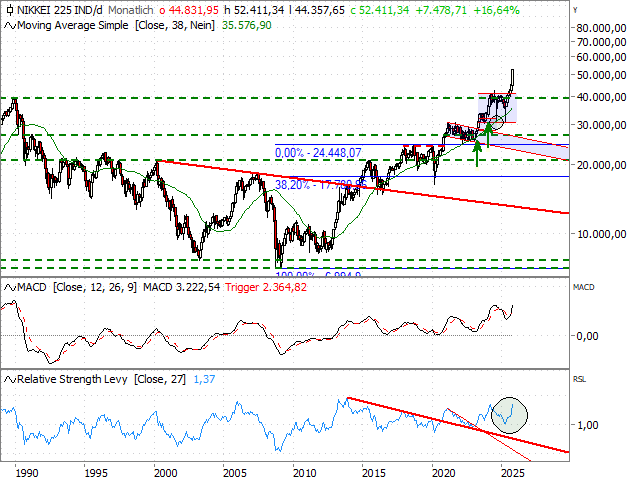Click the circled area in RSL panel
Image resolution: width=640 pixels, height=480 pixels.
(509, 415)
